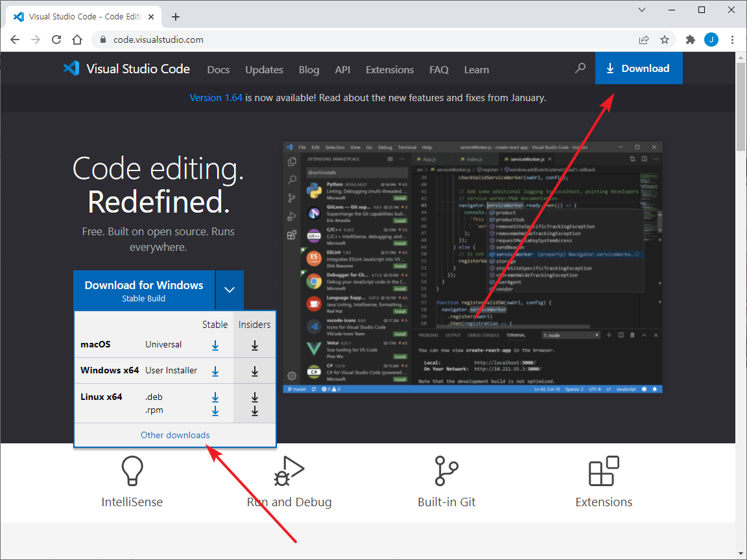The image size is (747, 560).
Task: Open the site search magnifier icon
Action: [580, 69]
